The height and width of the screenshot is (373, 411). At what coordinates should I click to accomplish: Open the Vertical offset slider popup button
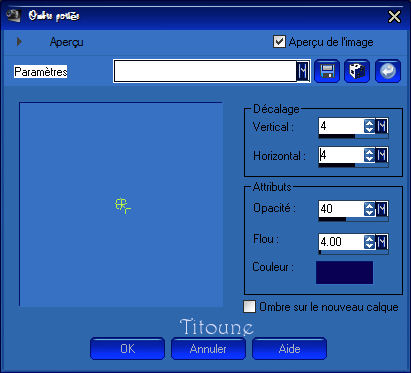pyautogui.click(x=382, y=126)
